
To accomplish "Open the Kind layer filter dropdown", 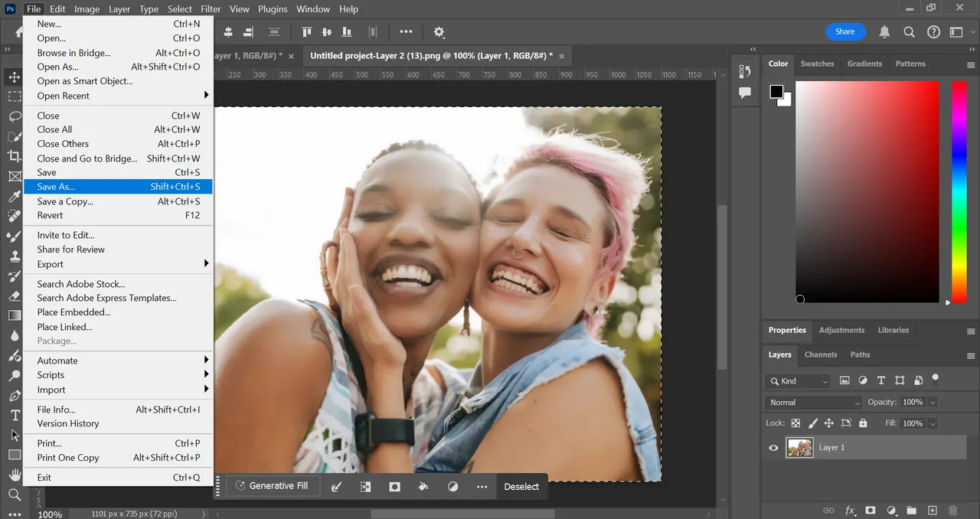I will (798, 380).
